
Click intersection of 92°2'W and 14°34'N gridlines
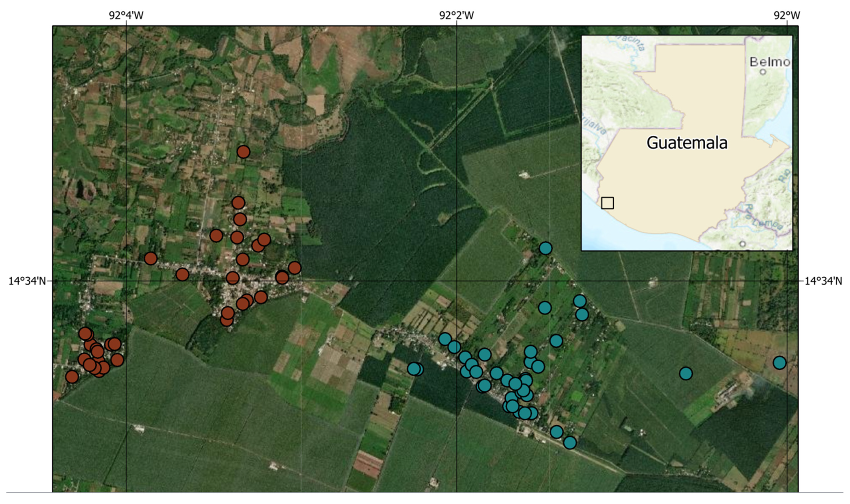pos(456,281)
